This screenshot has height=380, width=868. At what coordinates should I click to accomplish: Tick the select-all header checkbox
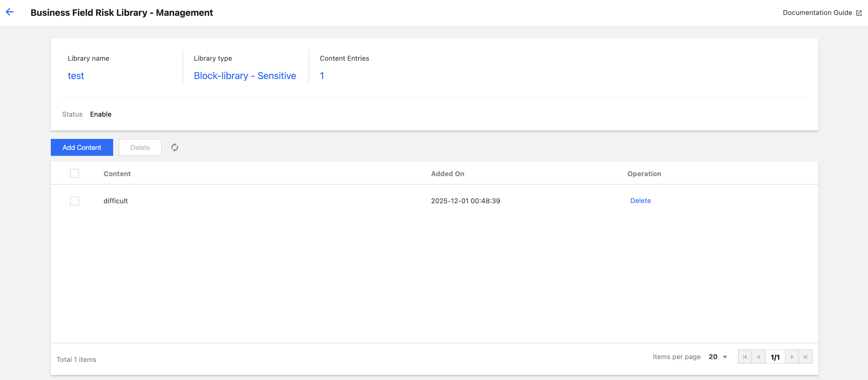[x=74, y=173]
